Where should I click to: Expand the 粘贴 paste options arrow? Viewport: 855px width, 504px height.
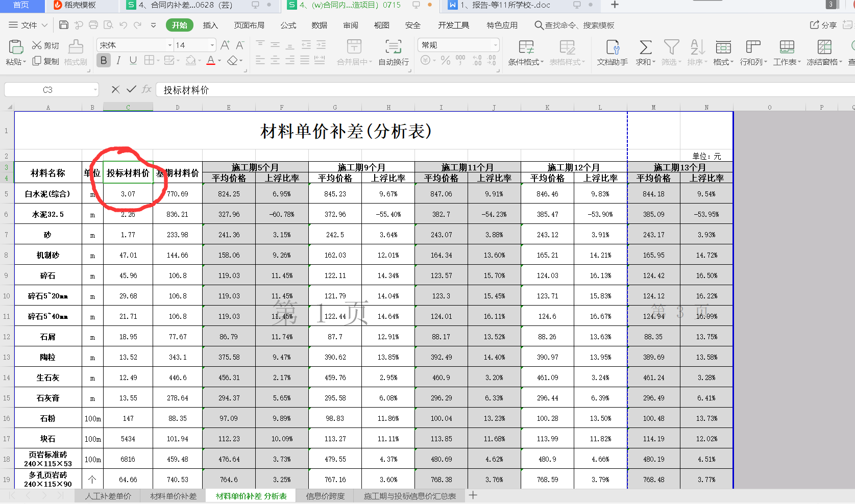(24, 62)
